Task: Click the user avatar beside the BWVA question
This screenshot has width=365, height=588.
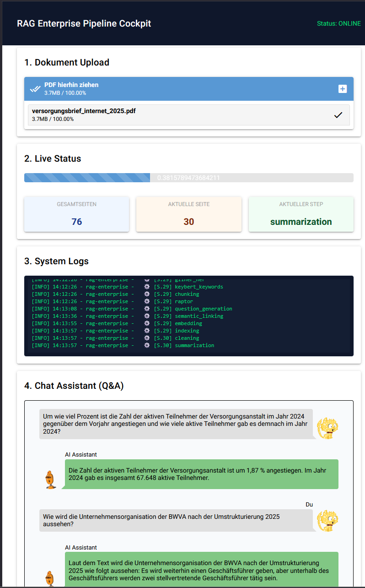Action: click(328, 521)
